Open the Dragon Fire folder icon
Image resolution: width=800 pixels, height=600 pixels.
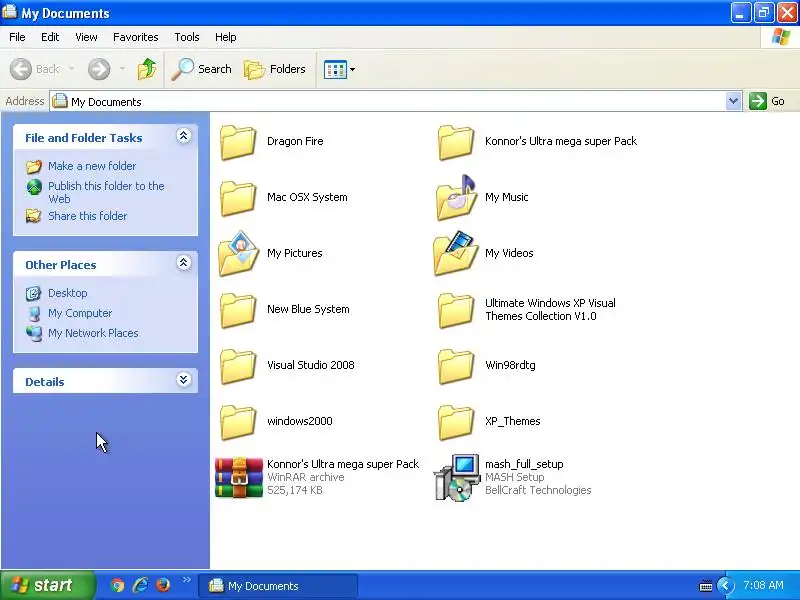[x=238, y=142]
